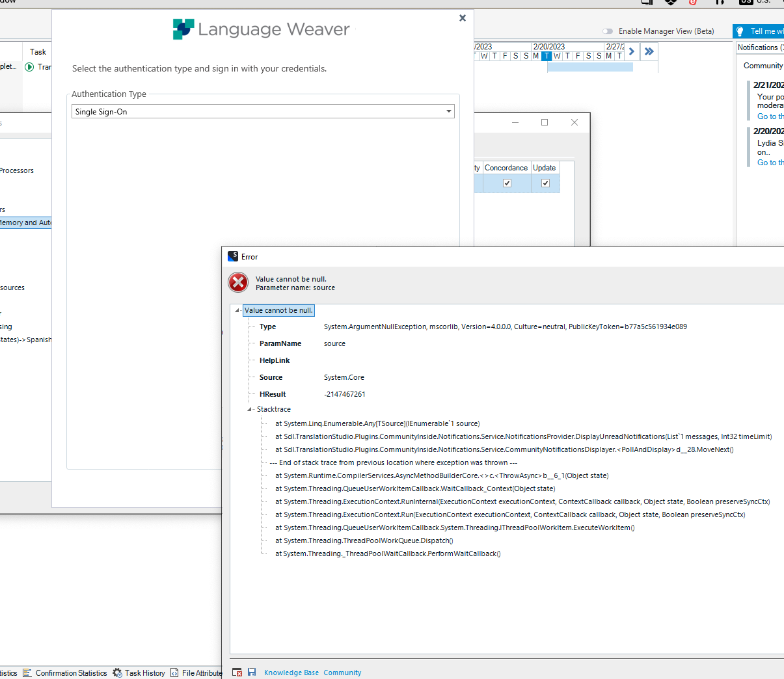This screenshot has width=784, height=679.
Task: Click the double-arrow skip forward button in timeline
Action: point(649,51)
